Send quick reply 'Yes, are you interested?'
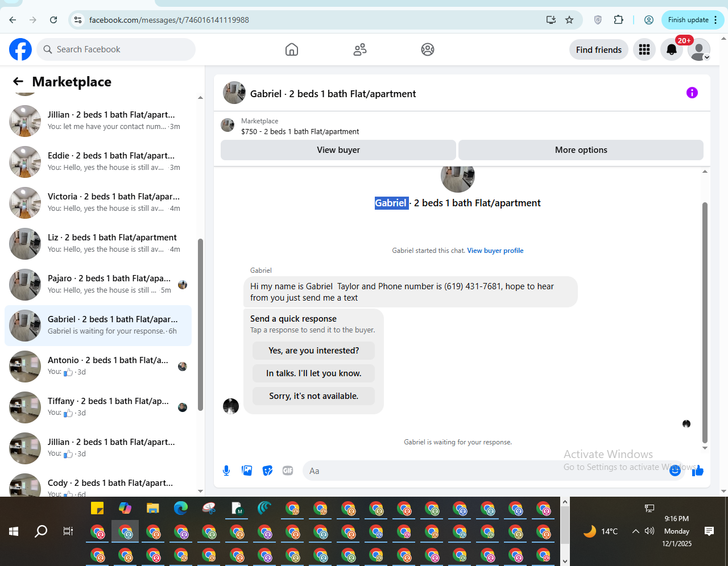 click(314, 351)
